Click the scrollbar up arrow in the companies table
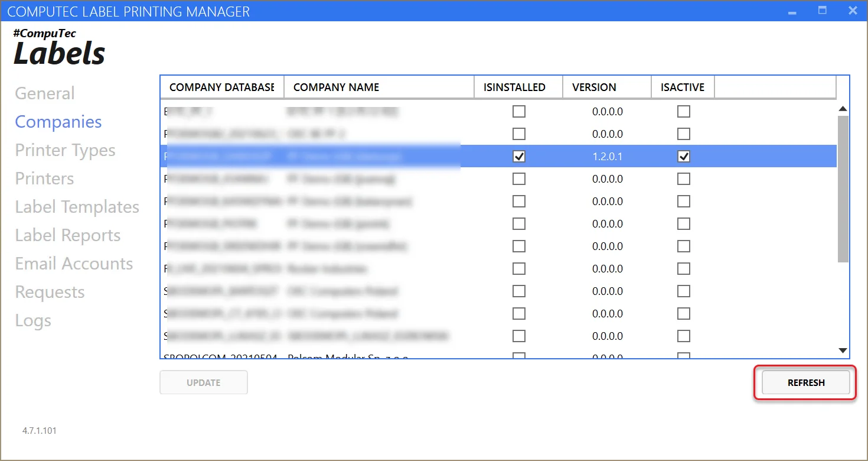Viewport: 868px width, 461px height. coord(843,109)
